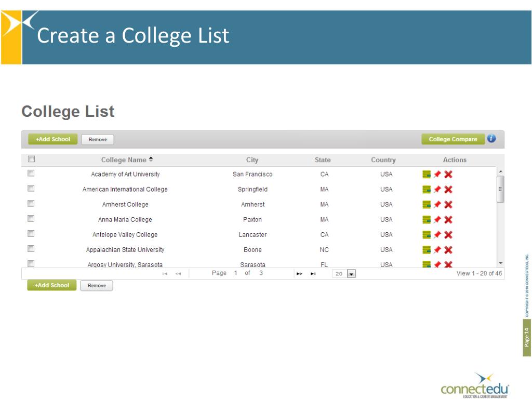Pin Appalachian State University row
Screen dimensions: 532x399
coord(437,250)
